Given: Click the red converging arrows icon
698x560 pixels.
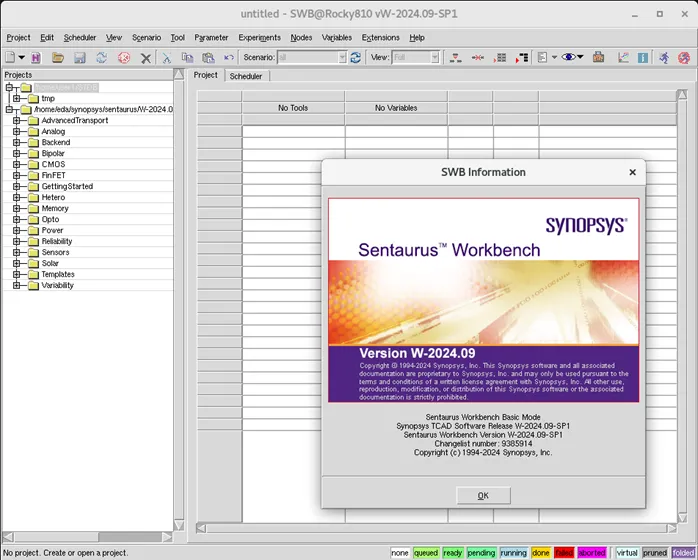Looking at the screenshot, I should (x=478, y=57).
